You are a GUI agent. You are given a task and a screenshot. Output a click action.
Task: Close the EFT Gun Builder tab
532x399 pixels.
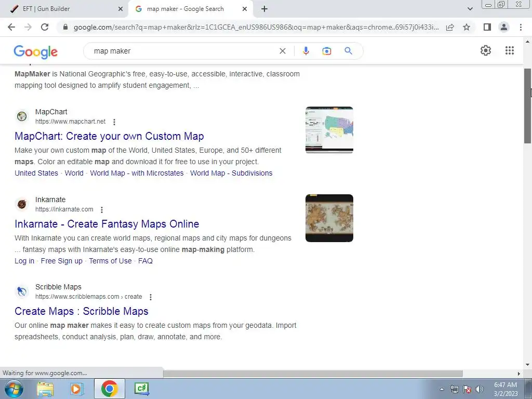pyautogui.click(x=121, y=9)
